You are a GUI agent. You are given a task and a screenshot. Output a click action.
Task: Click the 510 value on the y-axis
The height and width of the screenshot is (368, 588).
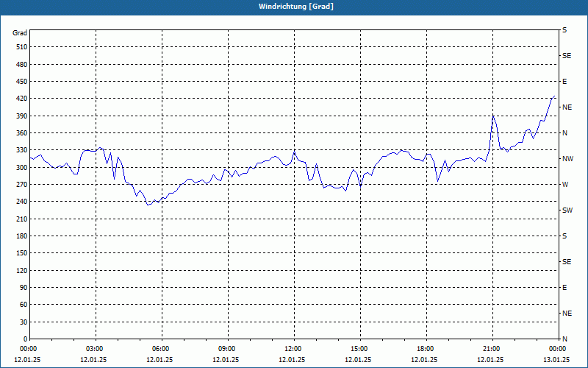(x=22, y=47)
